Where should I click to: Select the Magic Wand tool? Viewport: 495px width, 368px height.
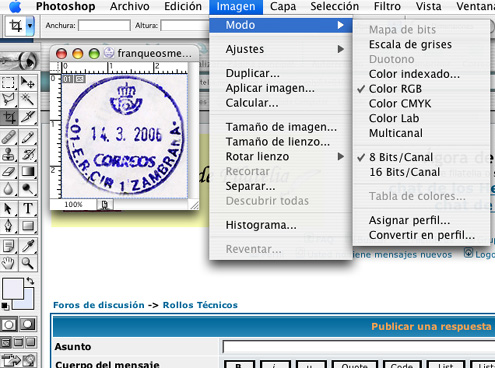(x=28, y=99)
